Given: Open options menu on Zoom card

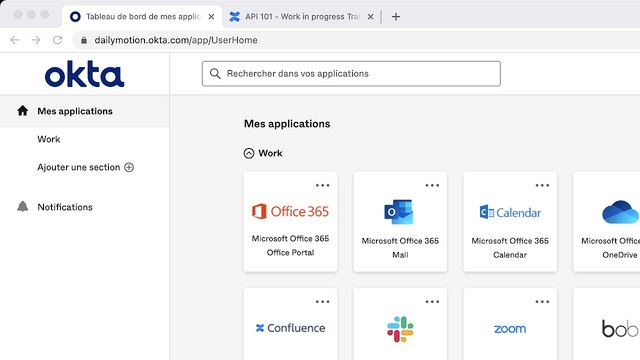Looking at the screenshot, I should (542, 302).
